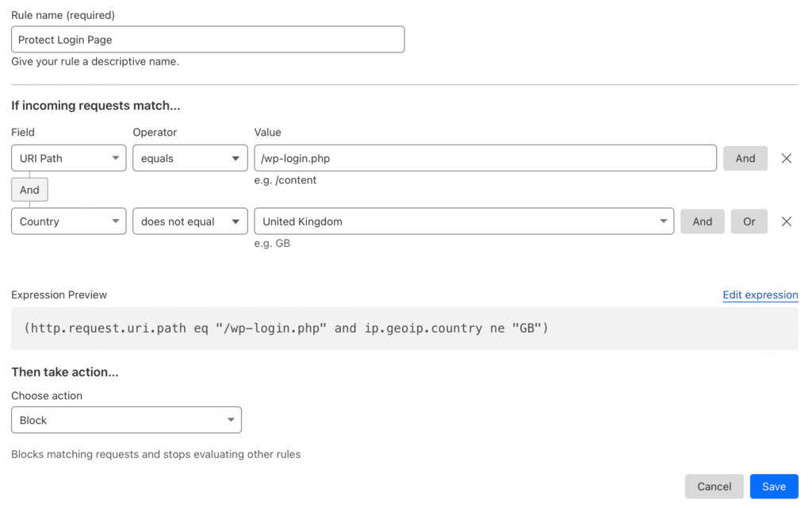The height and width of the screenshot is (508, 812).
Task: Save the firewall rule
Action: click(x=774, y=487)
